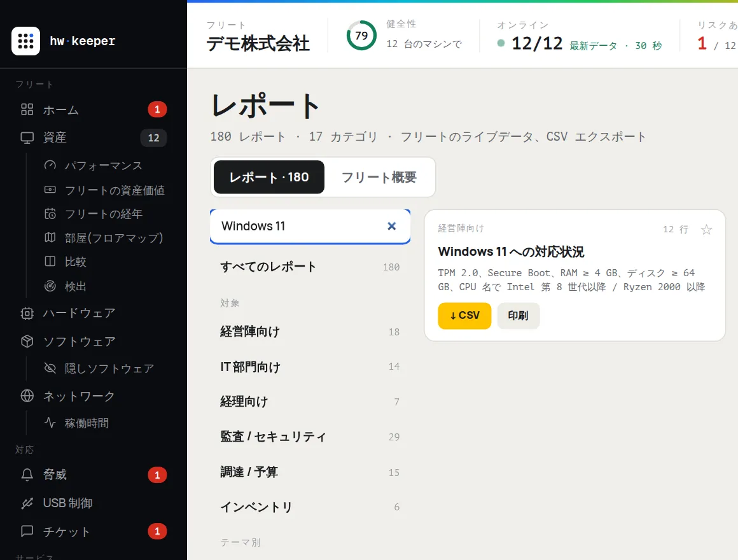Click the red badge on 脅威

coord(157,475)
